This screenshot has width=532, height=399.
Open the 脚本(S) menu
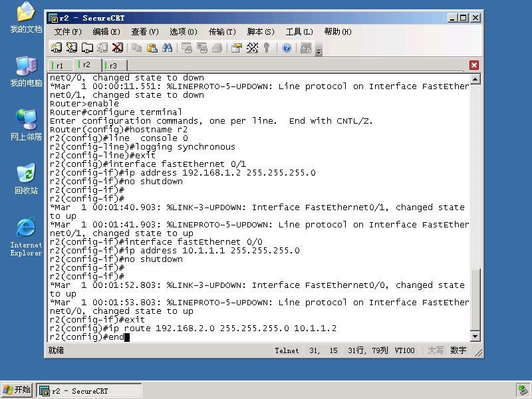(261, 32)
